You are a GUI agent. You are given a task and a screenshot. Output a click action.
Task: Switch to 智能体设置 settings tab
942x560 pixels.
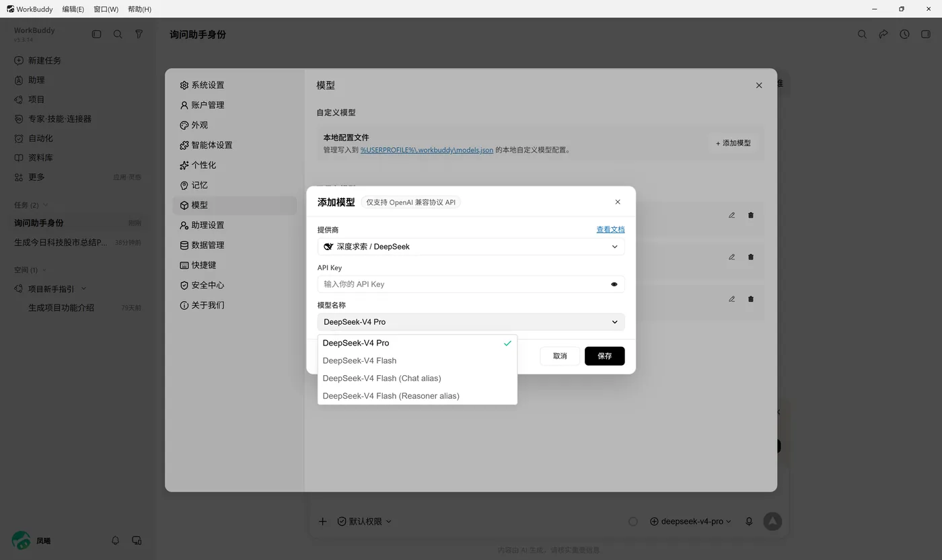235,145
